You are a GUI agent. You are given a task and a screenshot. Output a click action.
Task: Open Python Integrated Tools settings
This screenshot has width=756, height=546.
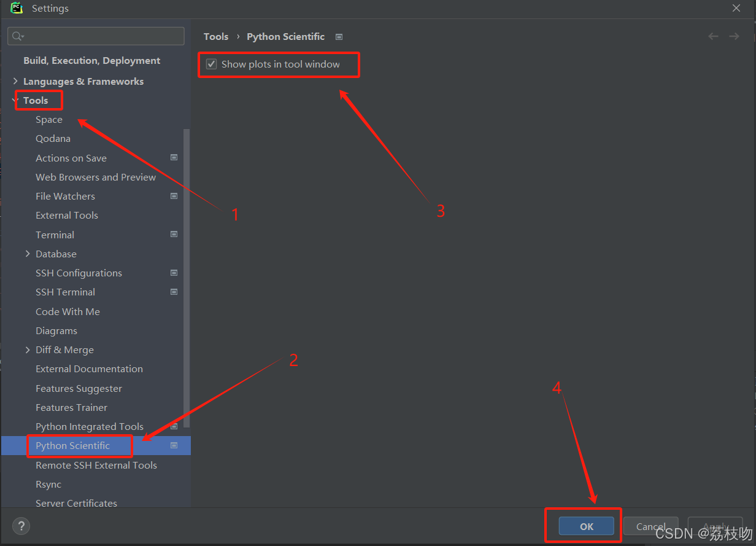(x=90, y=426)
